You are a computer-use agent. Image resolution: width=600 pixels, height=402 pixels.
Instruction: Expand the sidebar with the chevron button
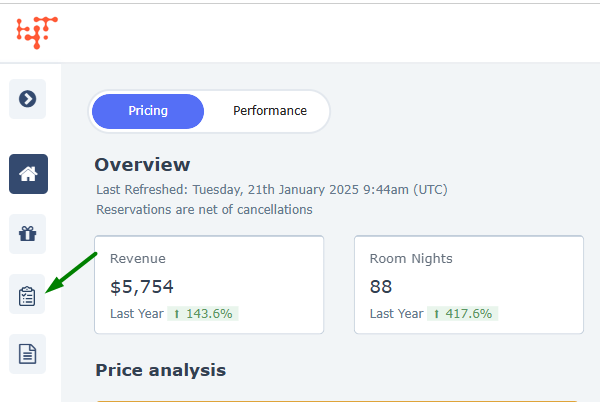28,98
